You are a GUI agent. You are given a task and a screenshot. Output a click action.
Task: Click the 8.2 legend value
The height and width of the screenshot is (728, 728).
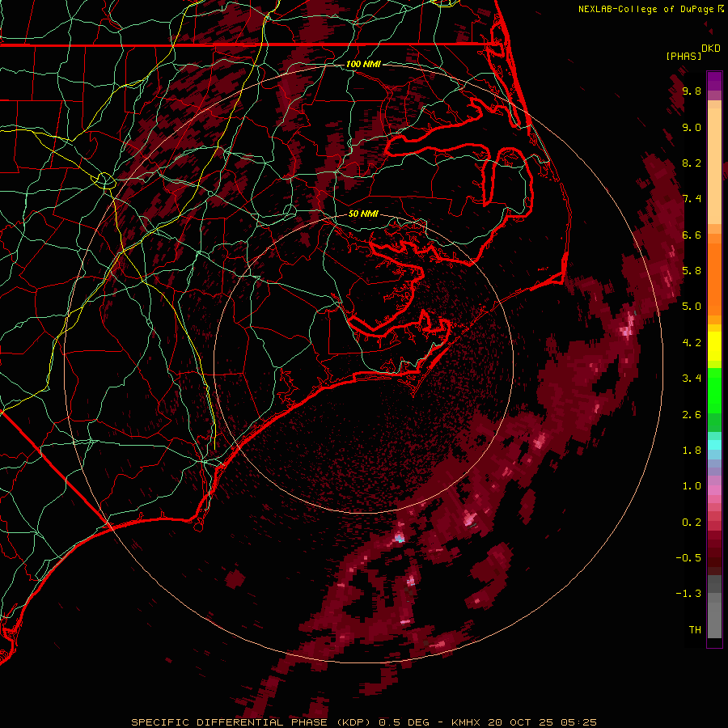[x=692, y=163]
